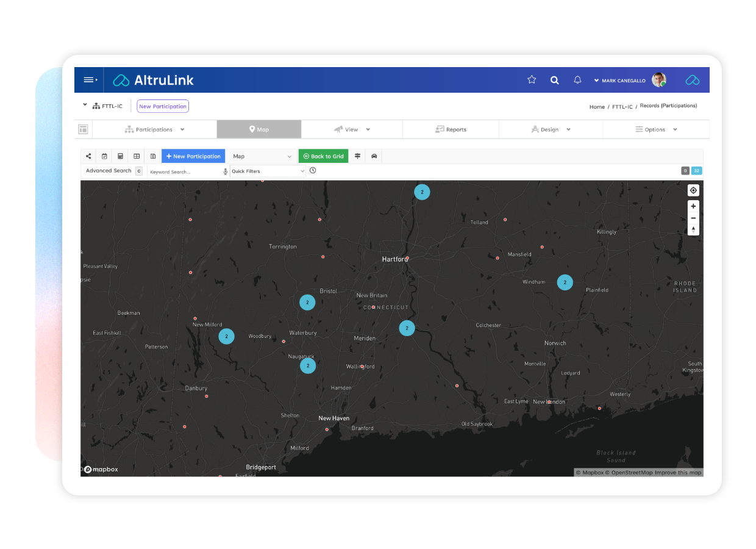The image size is (756, 549).
Task: Click the car route icon
Action: coord(374,156)
